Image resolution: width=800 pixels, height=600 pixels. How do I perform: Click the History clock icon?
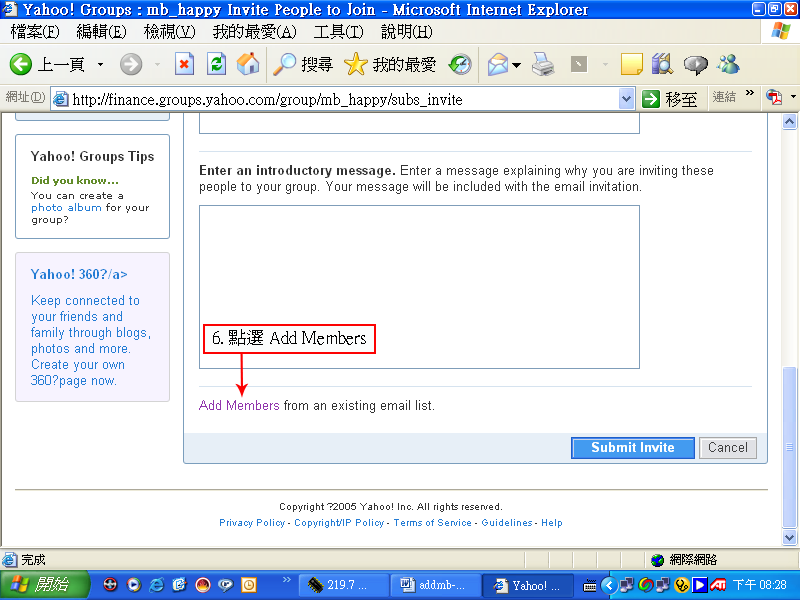pos(460,65)
